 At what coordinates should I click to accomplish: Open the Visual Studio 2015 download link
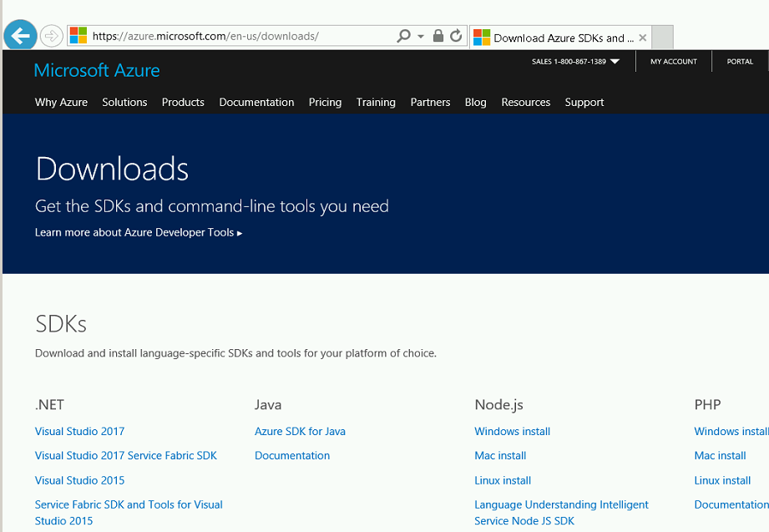pyautogui.click(x=79, y=480)
